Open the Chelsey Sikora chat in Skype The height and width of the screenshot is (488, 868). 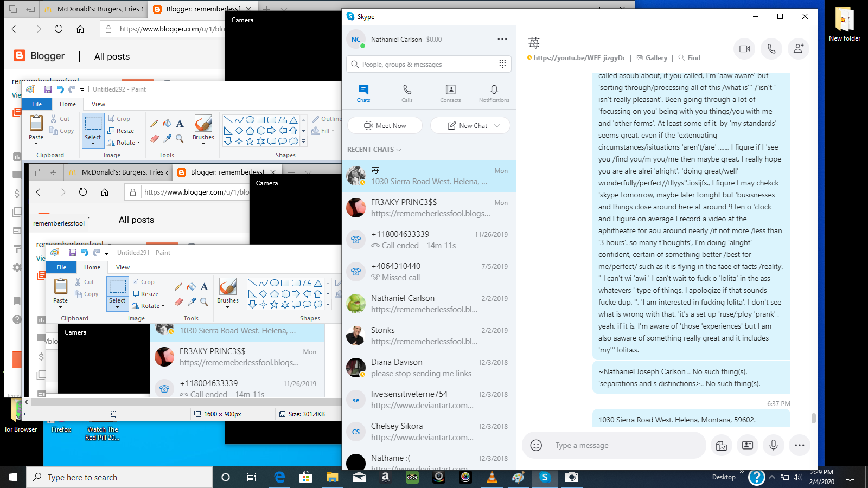pyautogui.click(x=429, y=432)
